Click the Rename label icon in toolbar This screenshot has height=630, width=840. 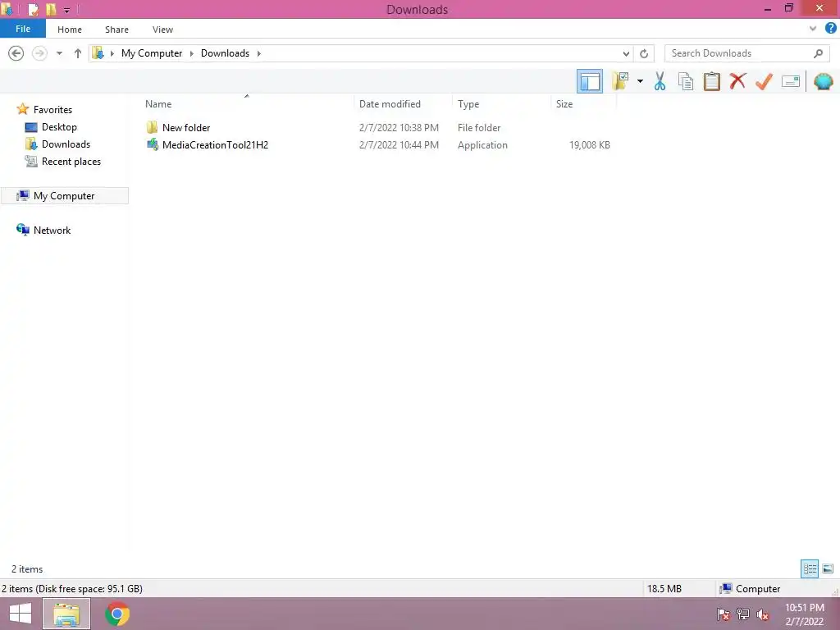pos(791,81)
